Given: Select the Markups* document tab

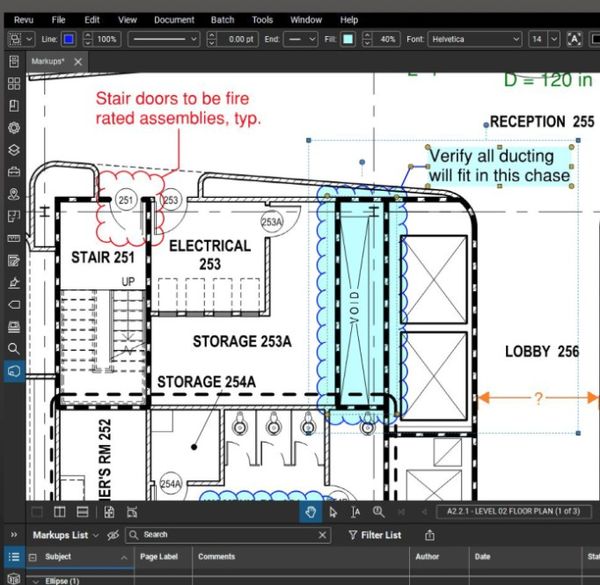Looking at the screenshot, I should 48,61.
